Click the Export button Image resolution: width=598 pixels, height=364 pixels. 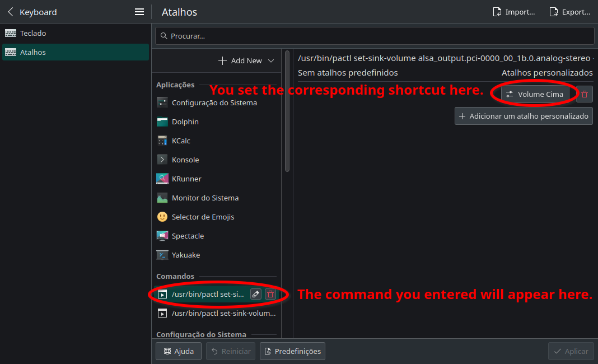pos(569,12)
